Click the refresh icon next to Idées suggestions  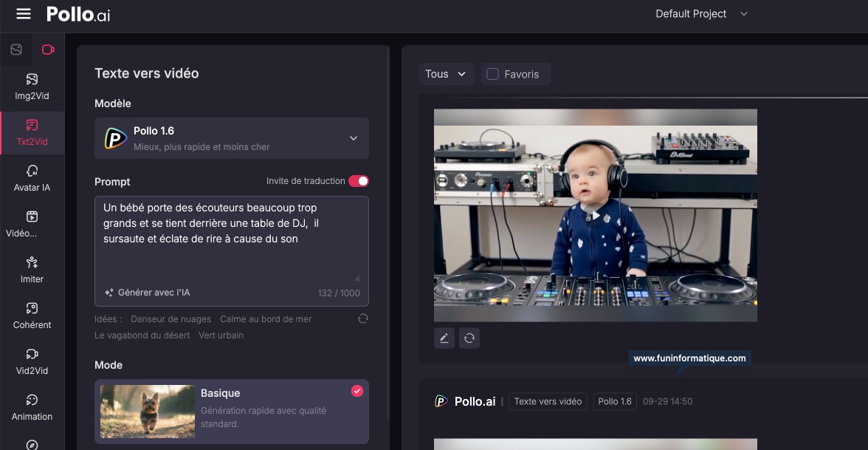click(362, 318)
